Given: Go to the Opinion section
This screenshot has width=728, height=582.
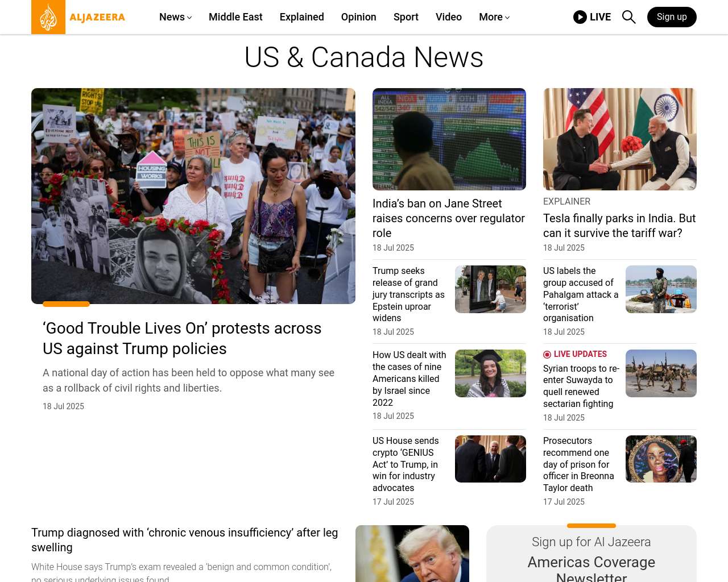Looking at the screenshot, I should click(359, 17).
